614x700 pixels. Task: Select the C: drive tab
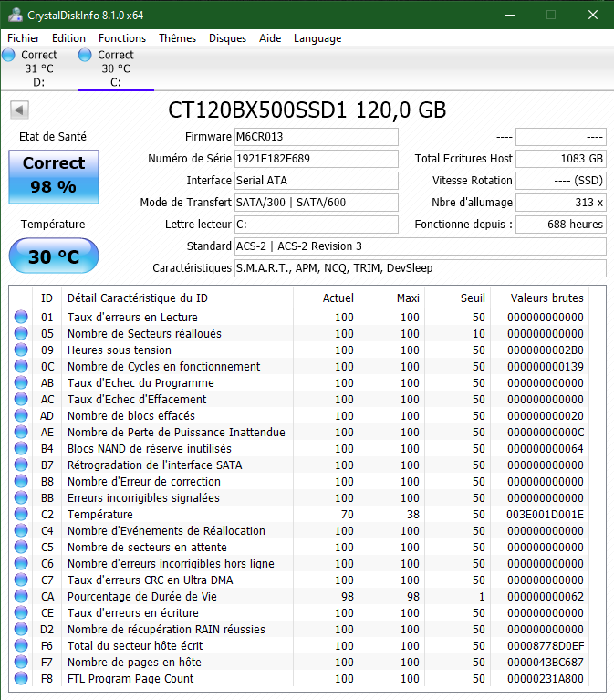[x=116, y=68]
